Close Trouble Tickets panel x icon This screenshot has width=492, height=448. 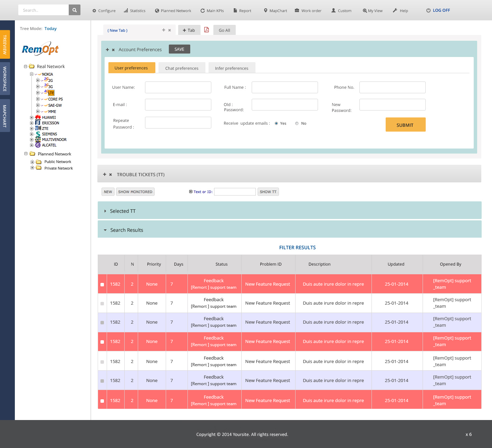(110, 174)
